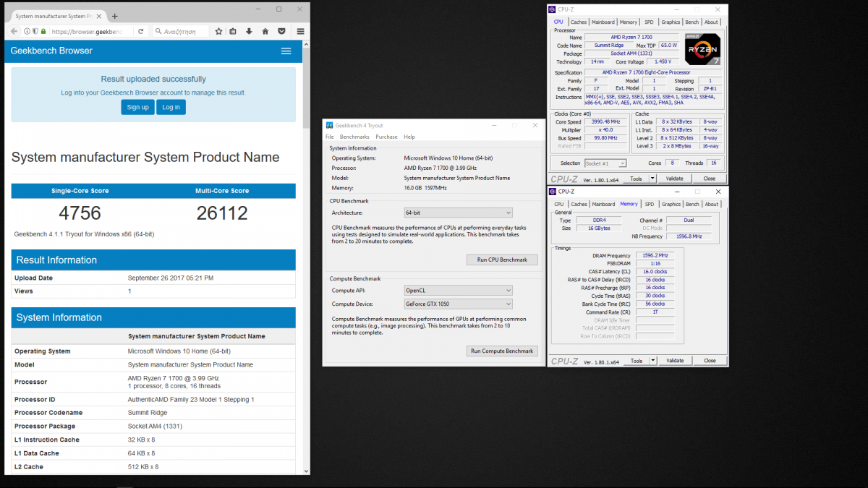Click the Geekbench Browser page vertical scrollbar
This screenshot has width=868, height=488.
point(306,257)
